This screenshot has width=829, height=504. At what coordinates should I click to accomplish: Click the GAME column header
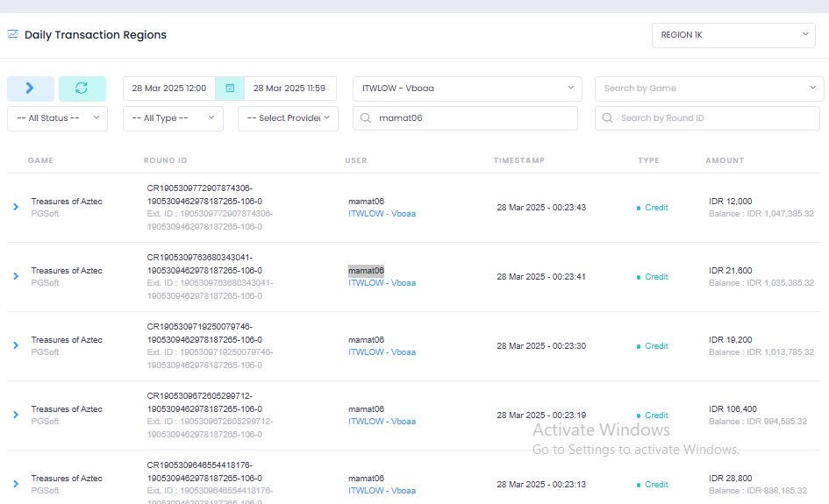click(x=40, y=160)
